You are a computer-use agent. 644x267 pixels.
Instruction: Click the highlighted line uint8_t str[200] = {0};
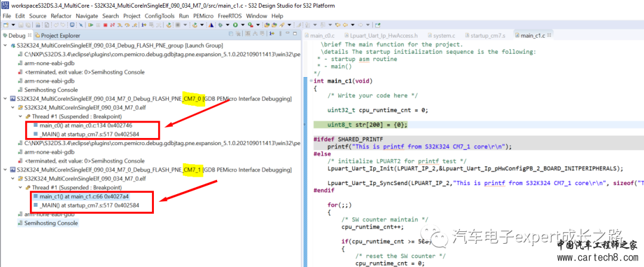367,125
